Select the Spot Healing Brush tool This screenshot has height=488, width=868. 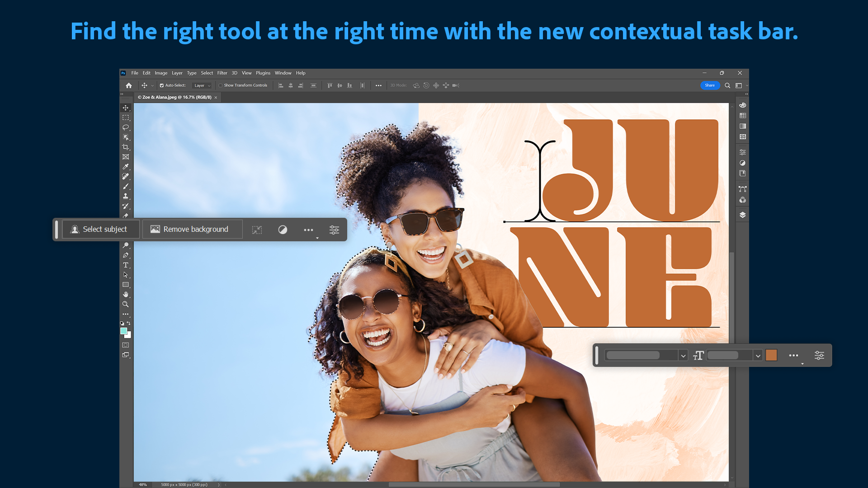(126, 177)
